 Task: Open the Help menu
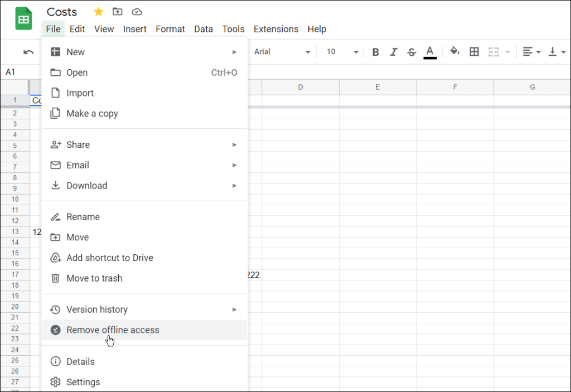pyautogui.click(x=317, y=29)
